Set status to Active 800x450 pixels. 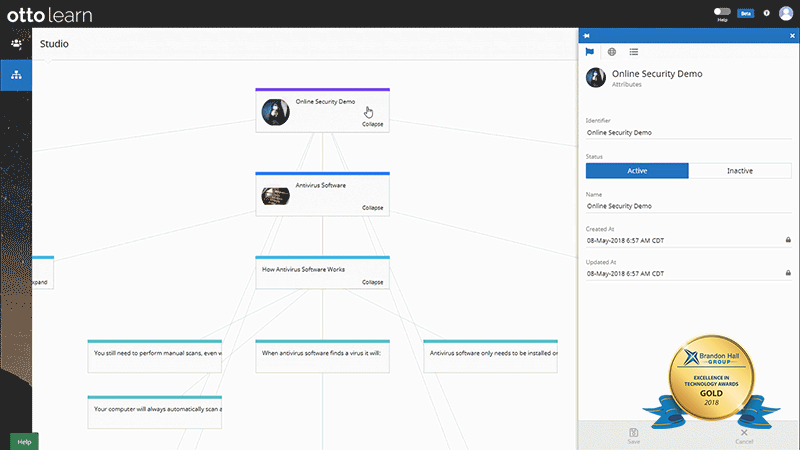coord(637,171)
